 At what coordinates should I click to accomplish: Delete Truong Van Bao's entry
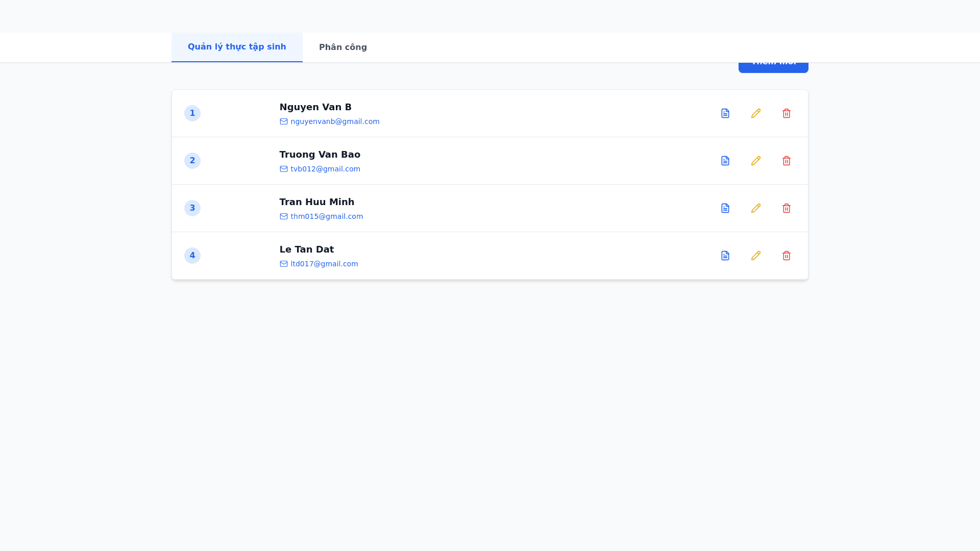[786, 161]
